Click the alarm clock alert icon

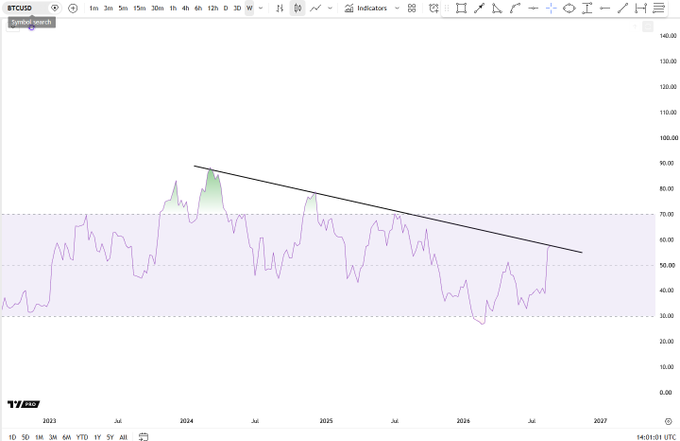433,8
